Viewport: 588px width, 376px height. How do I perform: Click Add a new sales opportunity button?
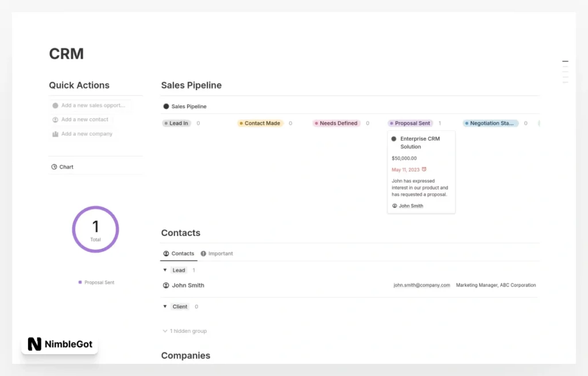tap(90, 106)
